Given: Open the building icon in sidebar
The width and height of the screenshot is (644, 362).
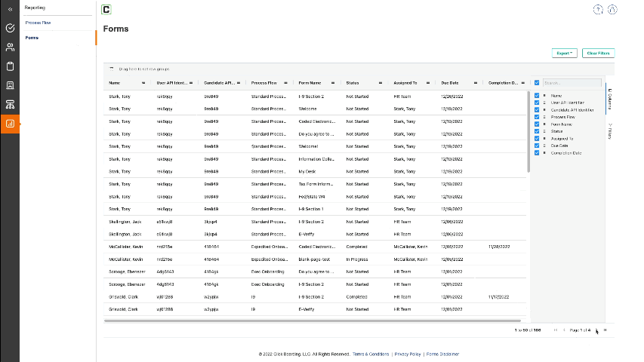Looking at the screenshot, I should 10,85.
